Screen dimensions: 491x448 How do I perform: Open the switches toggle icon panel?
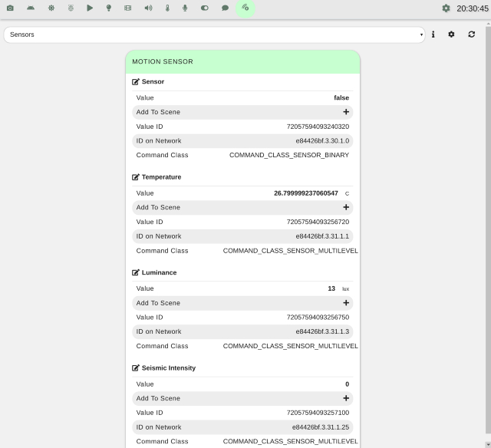pos(205,8)
